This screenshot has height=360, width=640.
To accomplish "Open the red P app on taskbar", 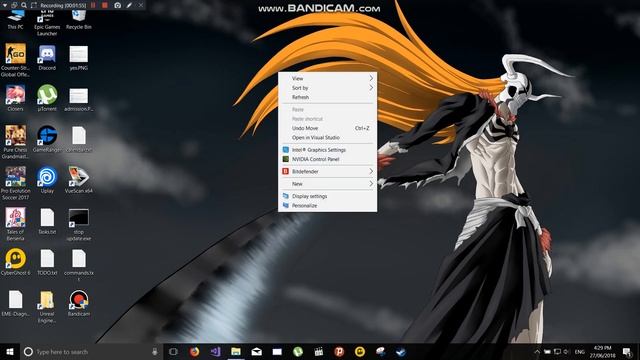I will pyautogui.click(x=339, y=351).
